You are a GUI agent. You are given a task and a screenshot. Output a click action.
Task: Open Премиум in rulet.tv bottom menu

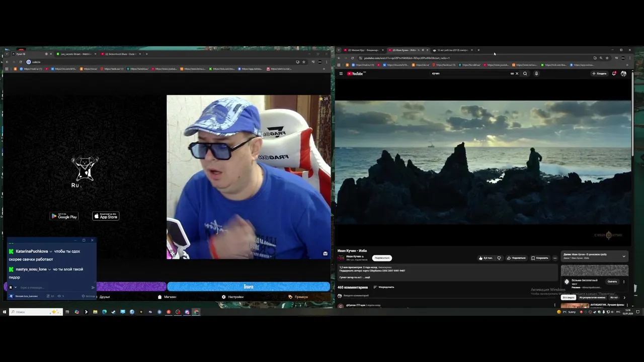[298, 297]
